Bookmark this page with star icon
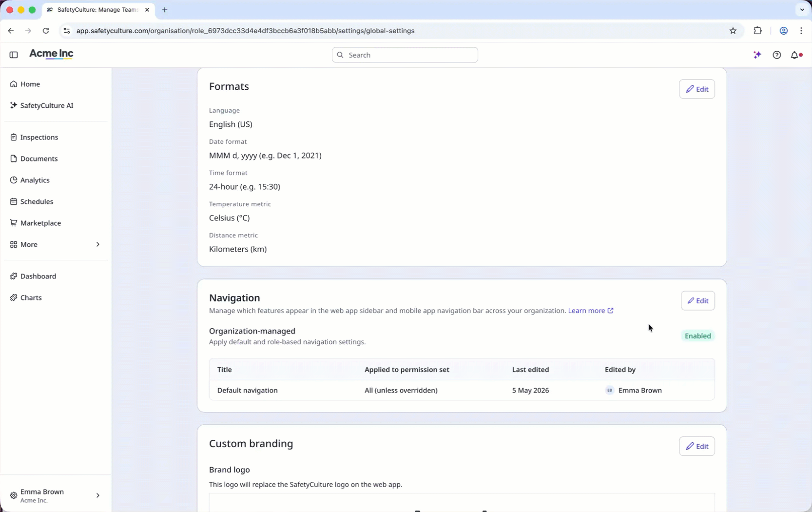Image resolution: width=812 pixels, height=512 pixels. (x=733, y=31)
